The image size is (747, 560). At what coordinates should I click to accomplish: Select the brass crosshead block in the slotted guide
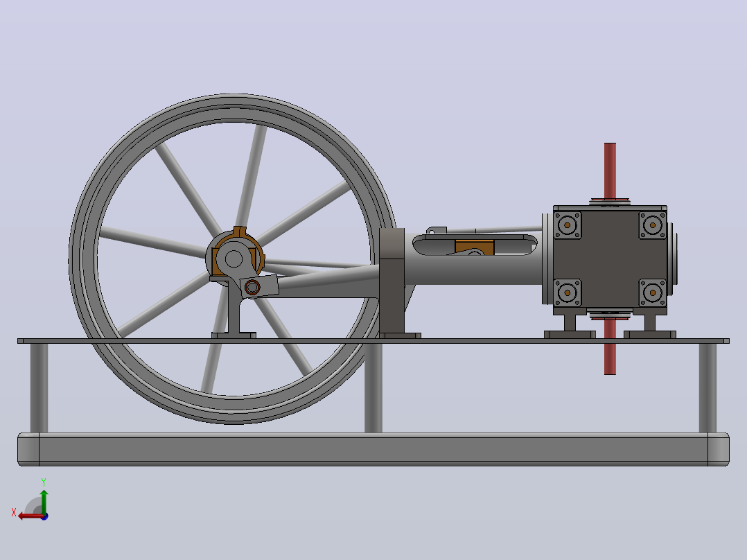point(475,247)
